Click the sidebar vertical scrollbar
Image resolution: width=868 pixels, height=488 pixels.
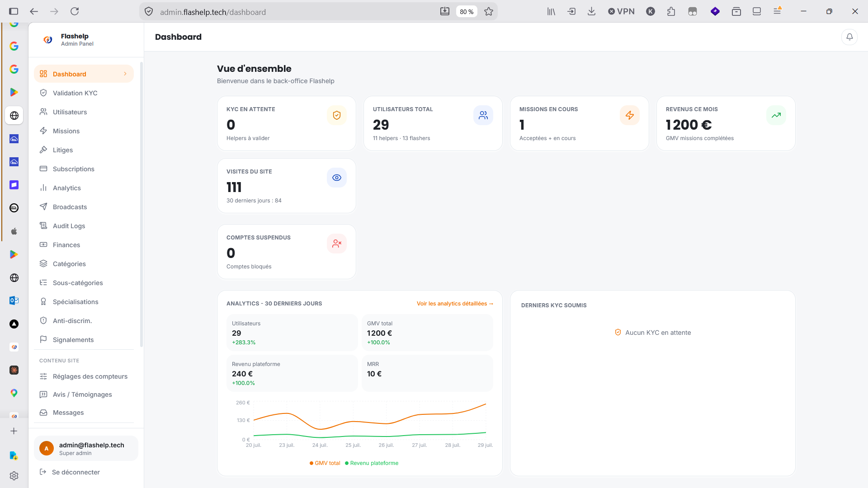pos(142,204)
